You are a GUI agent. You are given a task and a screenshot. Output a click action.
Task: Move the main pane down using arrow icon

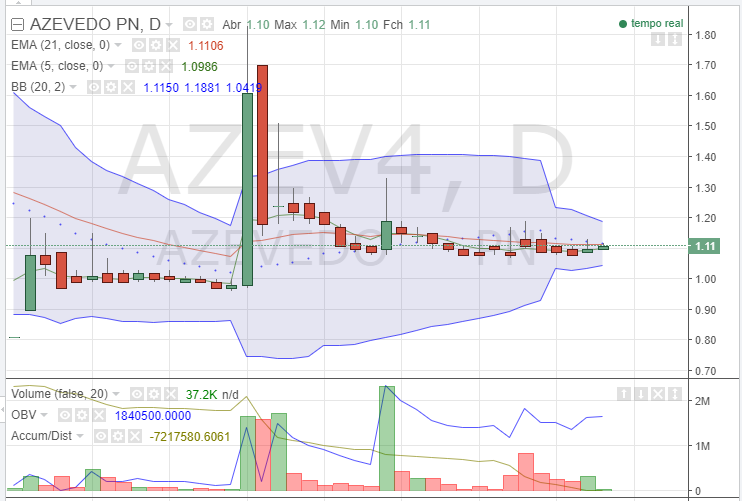tap(658, 39)
